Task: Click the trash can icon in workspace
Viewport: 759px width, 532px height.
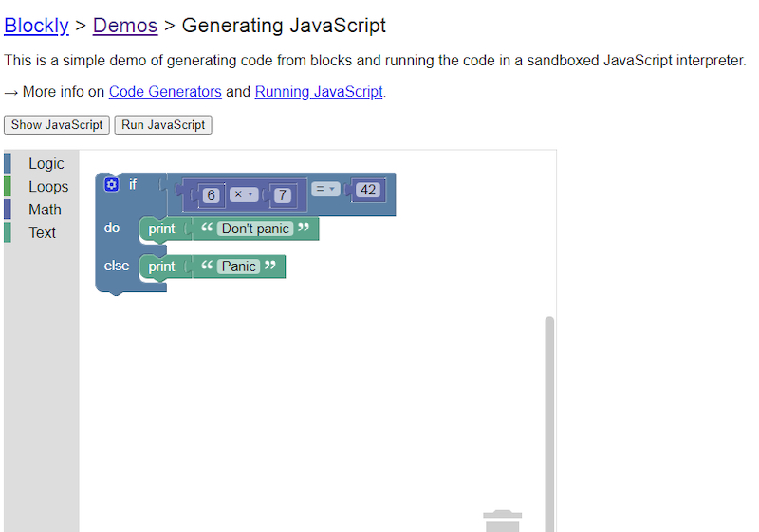Action: pyautogui.click(x=502, y=521)
